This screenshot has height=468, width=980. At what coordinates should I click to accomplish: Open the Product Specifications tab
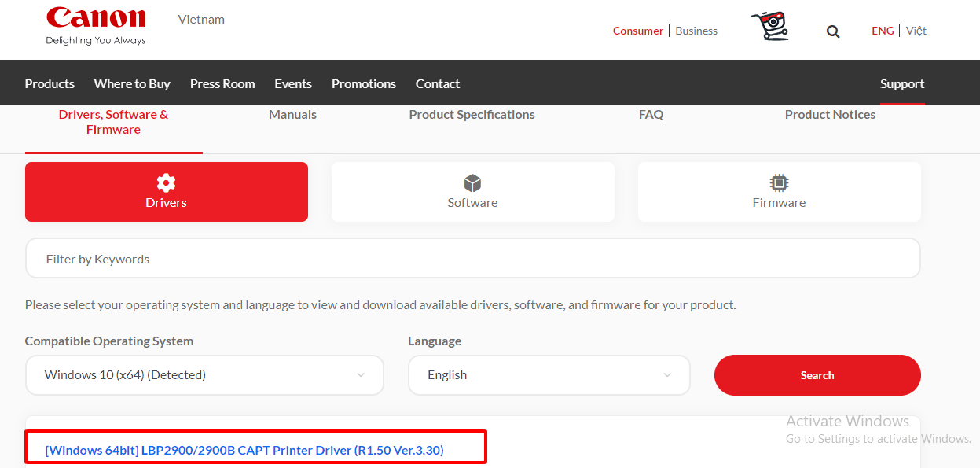click(x=472, y=115)
